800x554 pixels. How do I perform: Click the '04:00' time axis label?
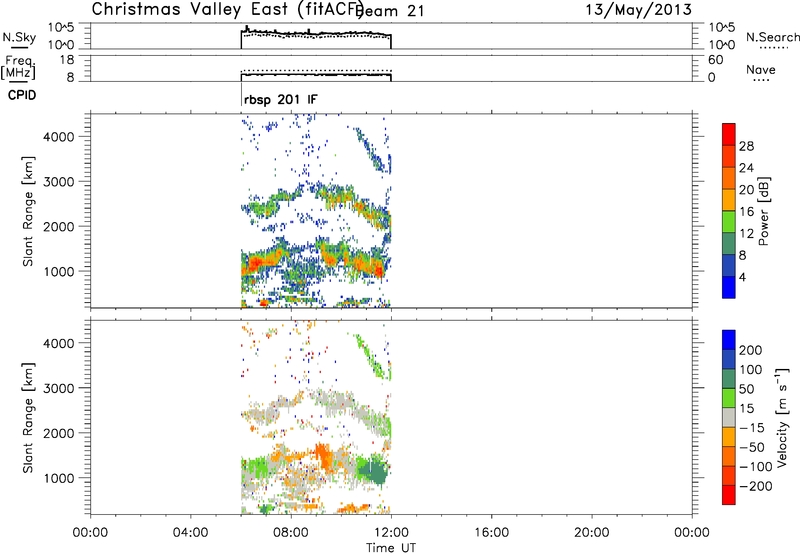pos(190,533)
